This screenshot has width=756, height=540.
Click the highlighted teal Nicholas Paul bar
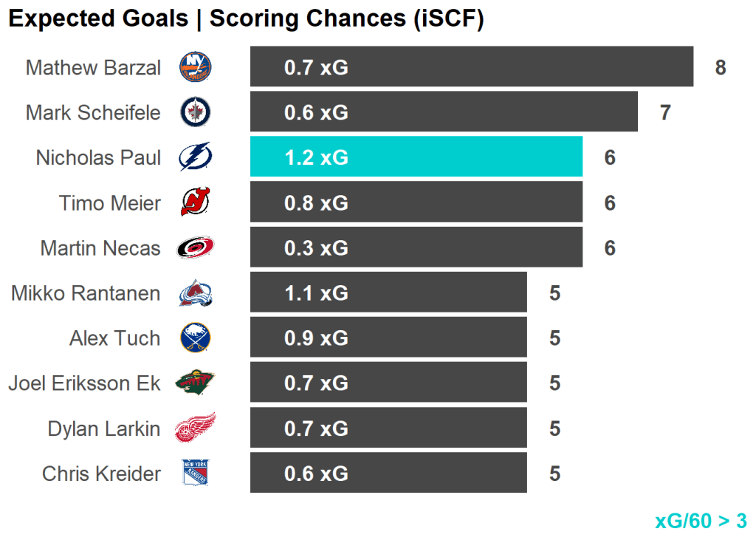[416, 157]
